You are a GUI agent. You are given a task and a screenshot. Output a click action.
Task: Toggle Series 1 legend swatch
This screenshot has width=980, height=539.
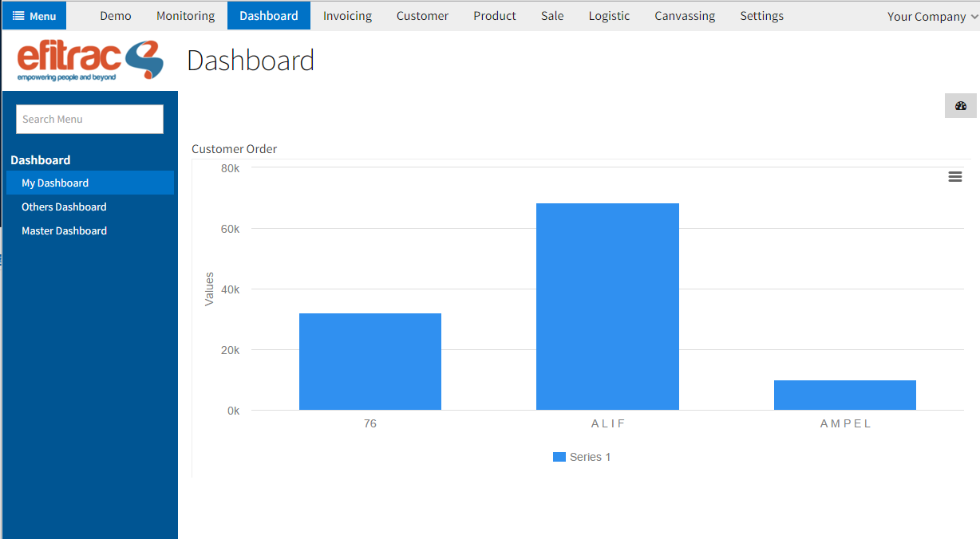point(559,457)
